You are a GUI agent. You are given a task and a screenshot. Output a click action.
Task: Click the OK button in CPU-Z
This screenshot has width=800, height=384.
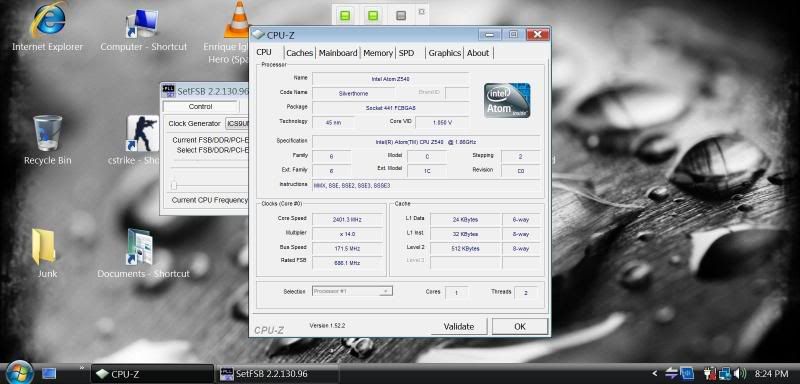click(520, 326)
